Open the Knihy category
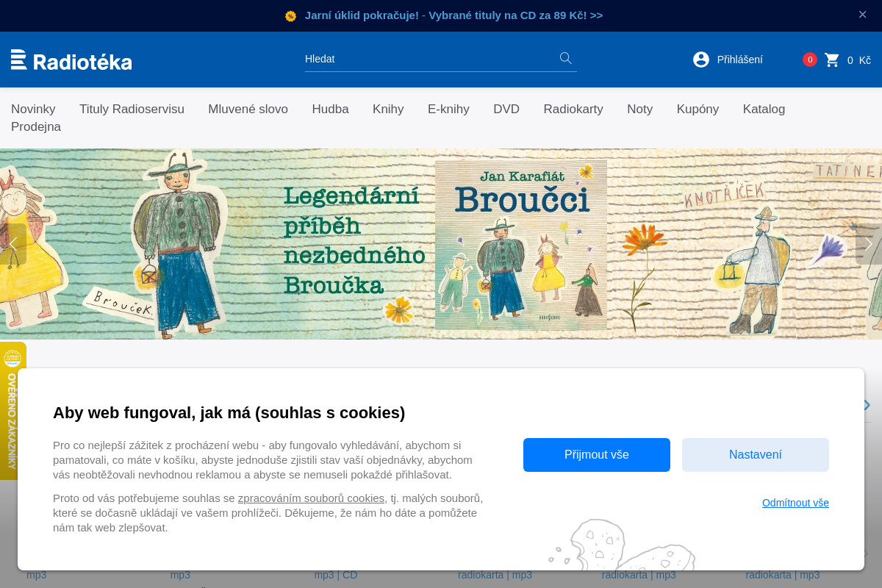 pyautogui.click(x=388, y=110)
